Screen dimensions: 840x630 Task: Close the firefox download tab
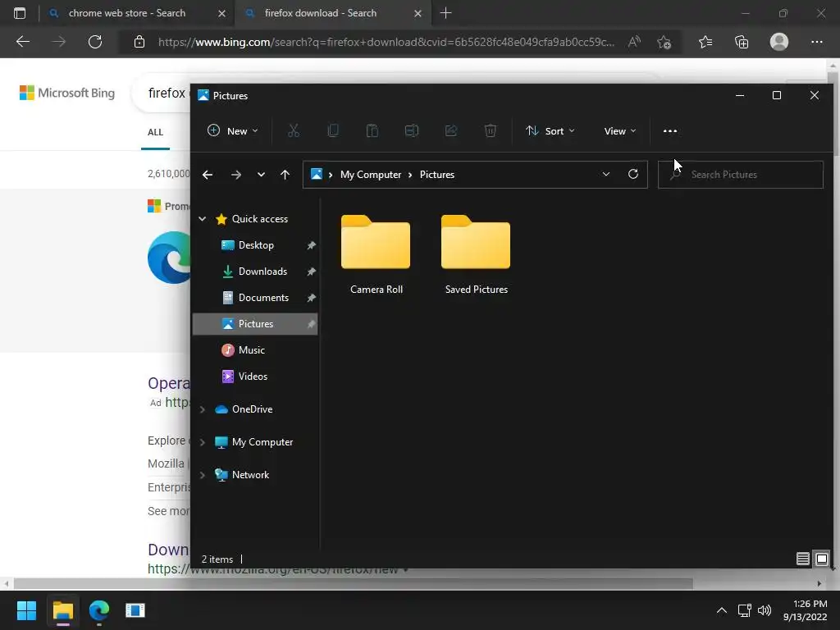pos(418,13)
